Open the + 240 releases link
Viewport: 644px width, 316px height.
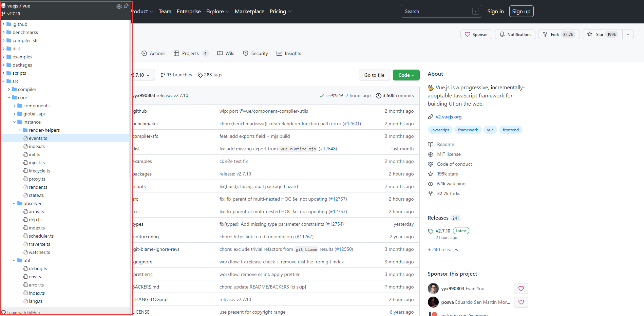(443, 249)
